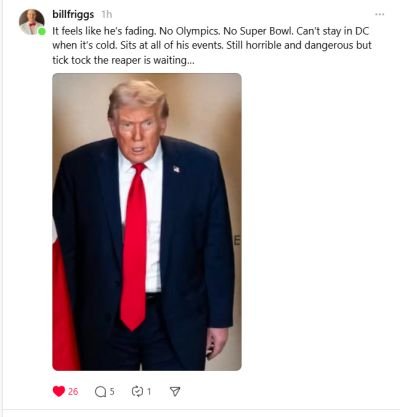
Task: Click the line ending "reaper is waiting..."
Action: [123, 60]
